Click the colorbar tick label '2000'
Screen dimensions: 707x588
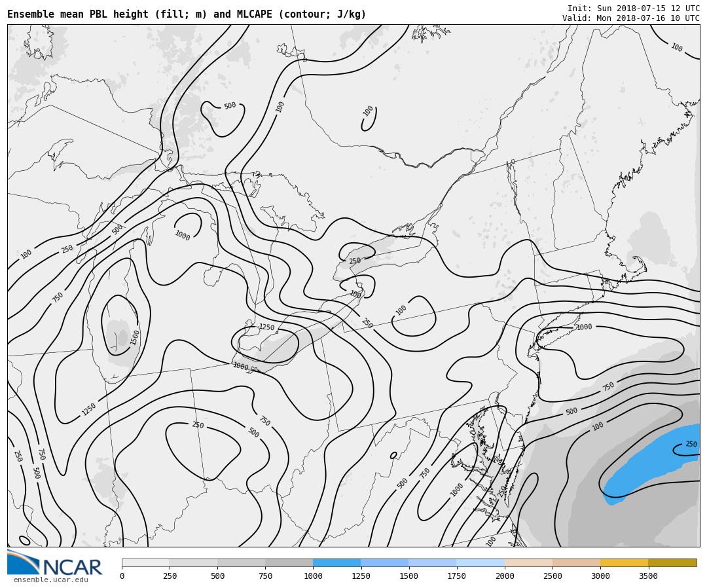point(505,576)
